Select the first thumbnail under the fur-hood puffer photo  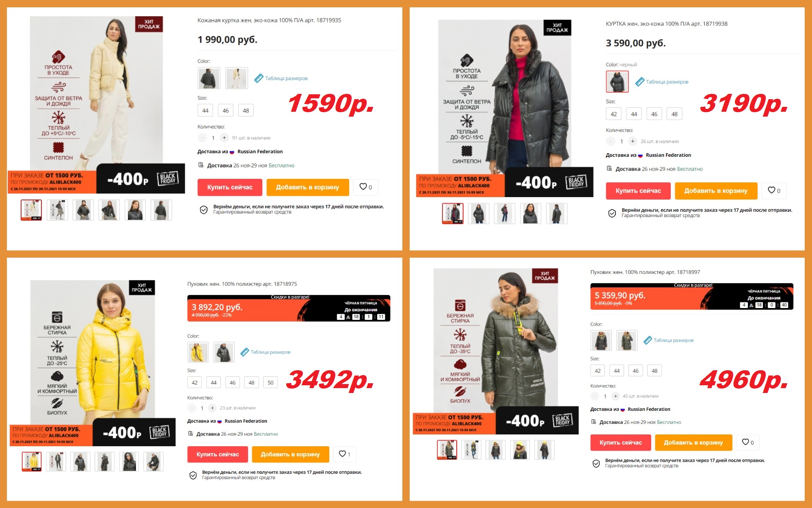pyautogui.click(x=447, y=450)
